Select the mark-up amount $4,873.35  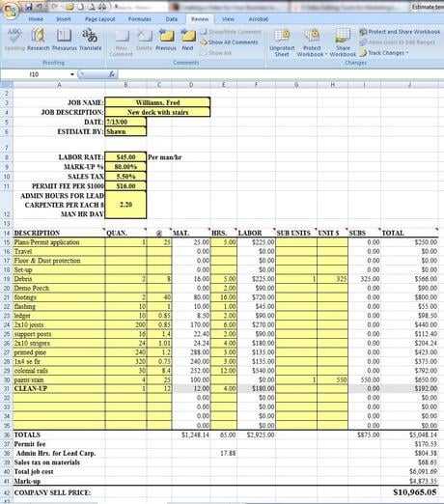(409, 481)
